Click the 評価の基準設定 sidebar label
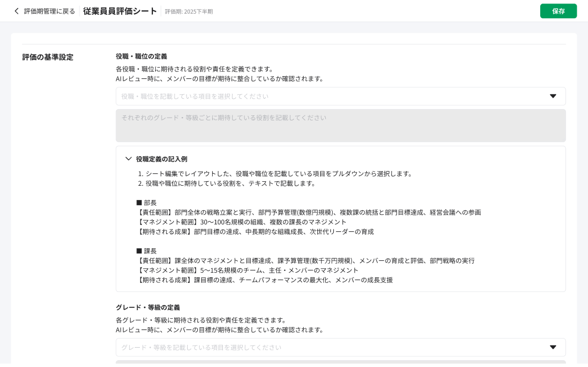 pyautogui.click(x=47, y=57)
